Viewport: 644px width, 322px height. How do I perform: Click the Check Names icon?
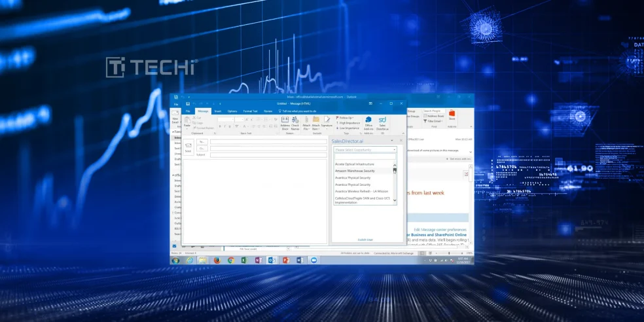[295, 121]
